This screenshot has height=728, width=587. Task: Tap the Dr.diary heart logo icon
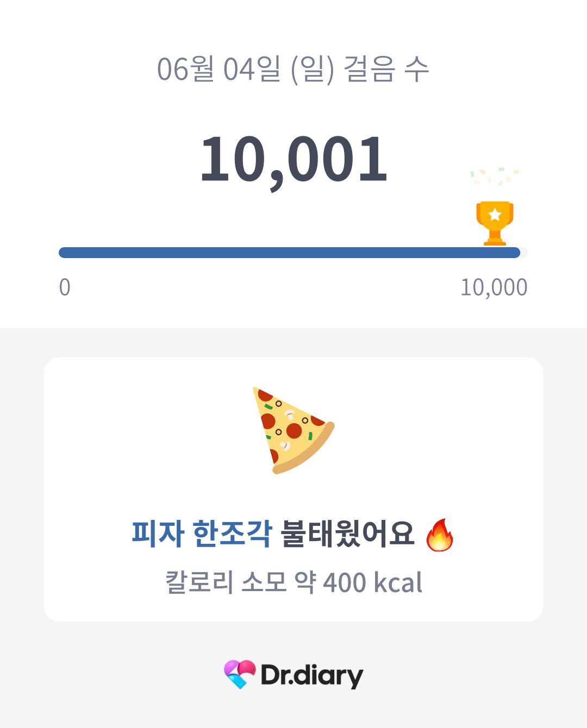[x=240, y=674]
